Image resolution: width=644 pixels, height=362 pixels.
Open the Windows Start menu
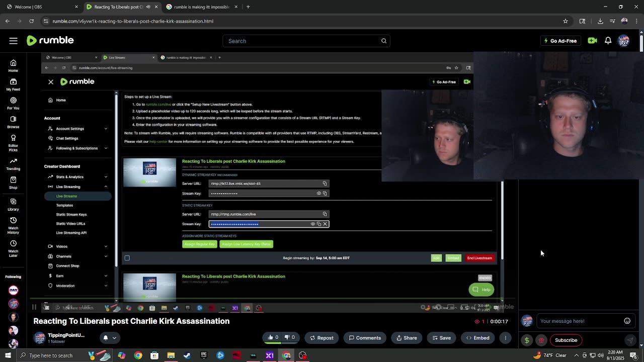point(8,355)
